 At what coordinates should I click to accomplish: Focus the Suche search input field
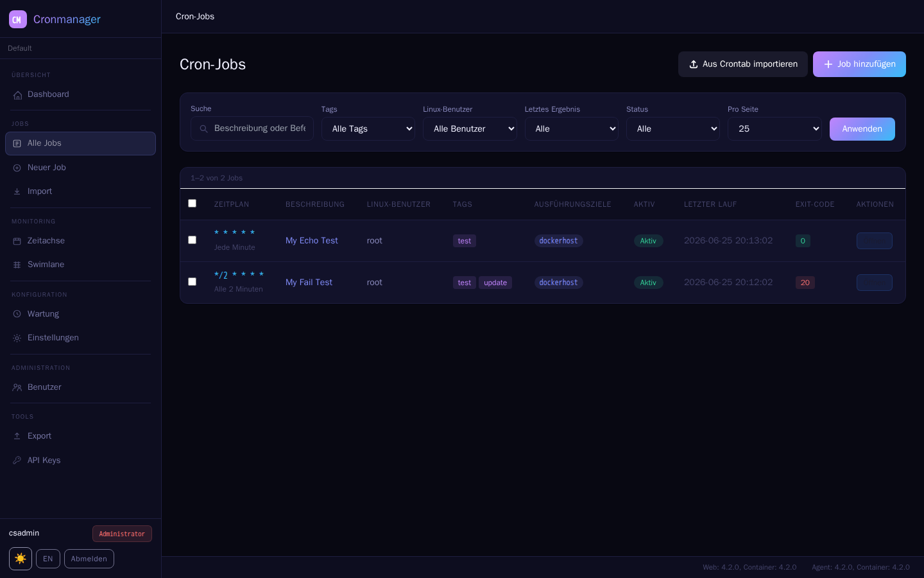[252, 128]
